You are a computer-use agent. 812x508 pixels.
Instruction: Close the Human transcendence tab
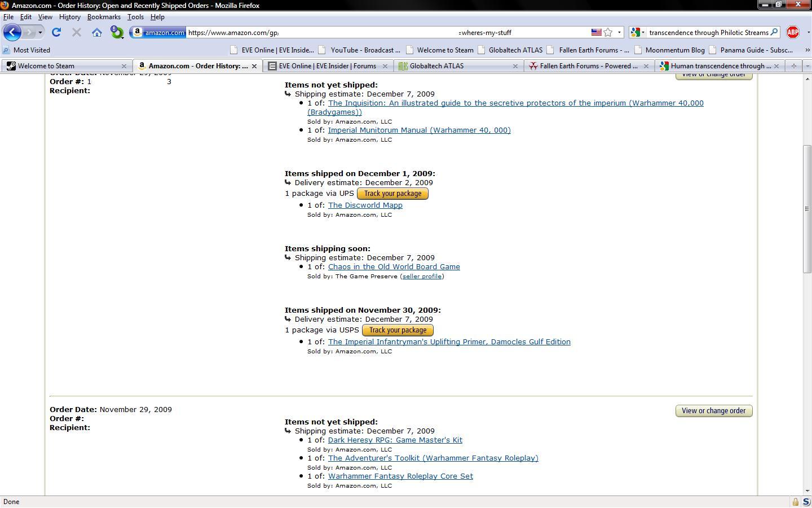coord(776,66)
